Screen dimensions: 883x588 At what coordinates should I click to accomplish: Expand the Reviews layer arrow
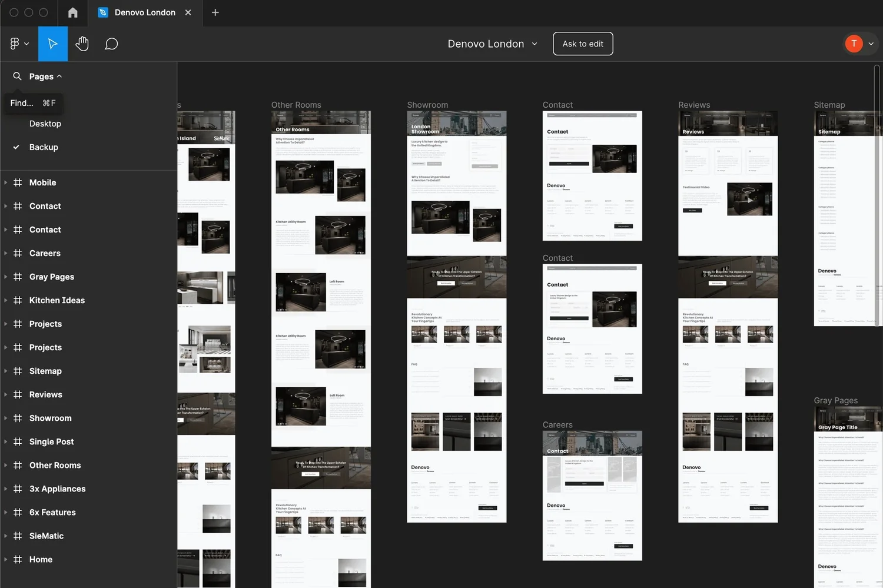[6, 394]
